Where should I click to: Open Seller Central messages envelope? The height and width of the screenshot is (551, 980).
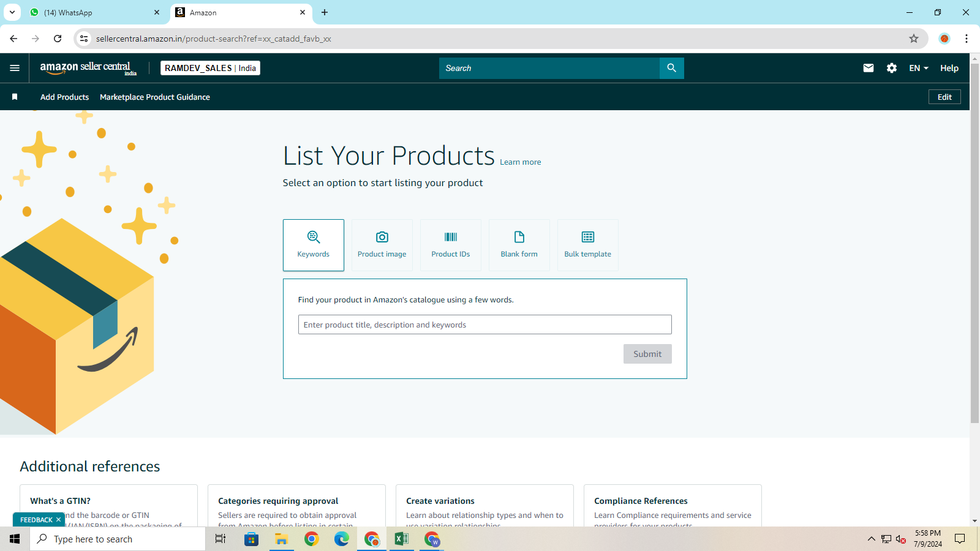pos(868,68)
